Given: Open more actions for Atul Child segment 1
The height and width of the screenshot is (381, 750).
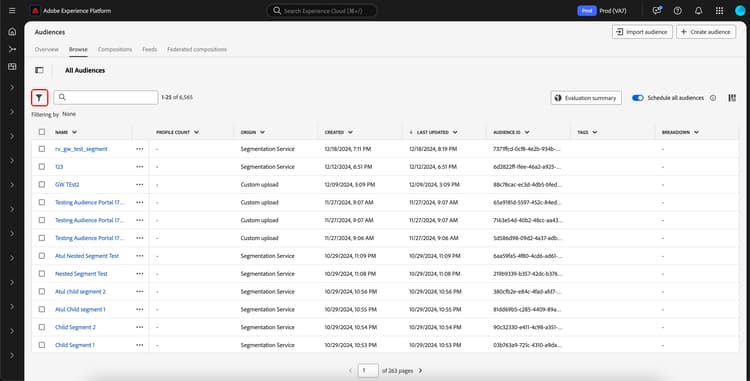Looking at the screenshot, I should pos(140,309).
